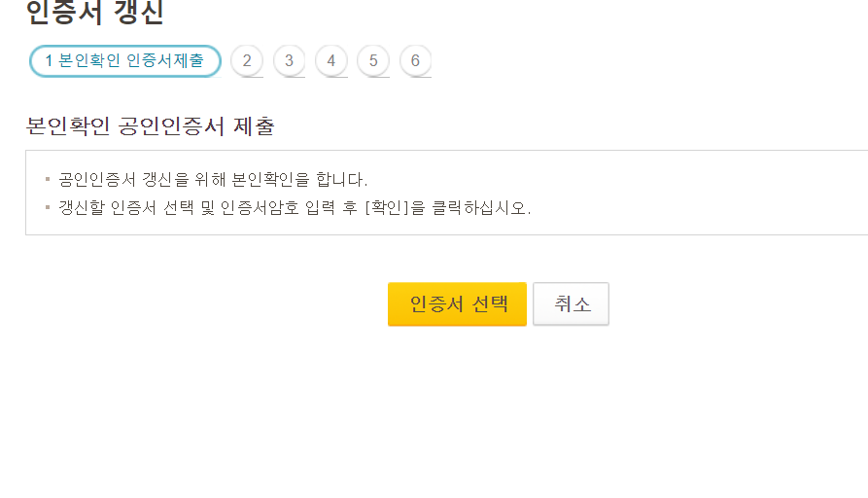Click 본인확인 공인인증서 제출 section heading
This screenshot has height=498, width=868.
point(150,126)
